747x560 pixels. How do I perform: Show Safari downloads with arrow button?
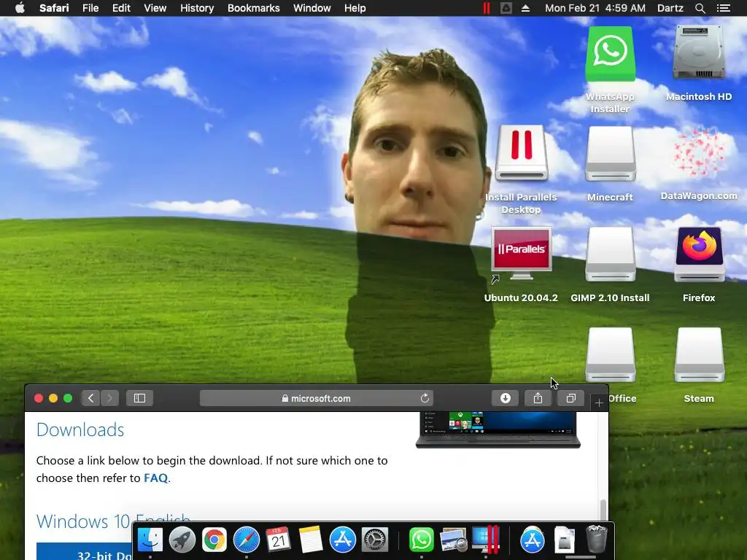pyautogui.click(x=505, y=398)
